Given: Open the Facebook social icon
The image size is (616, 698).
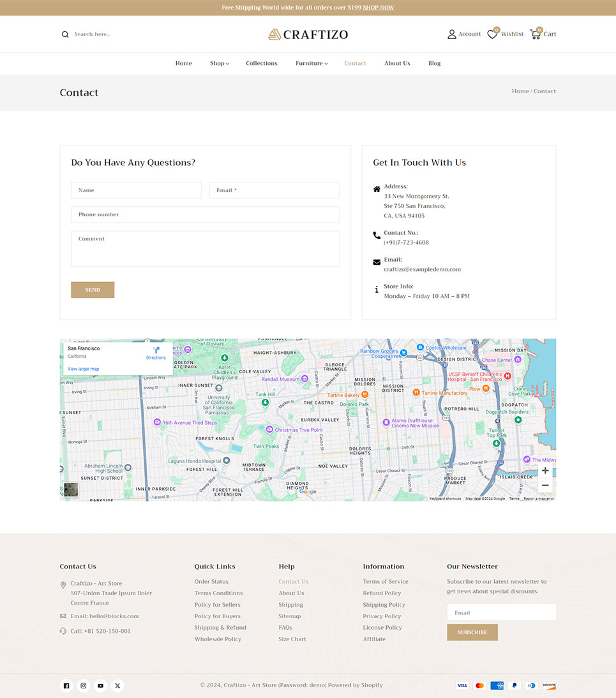Looking at the screenshot, I should [x=66, y=686].
